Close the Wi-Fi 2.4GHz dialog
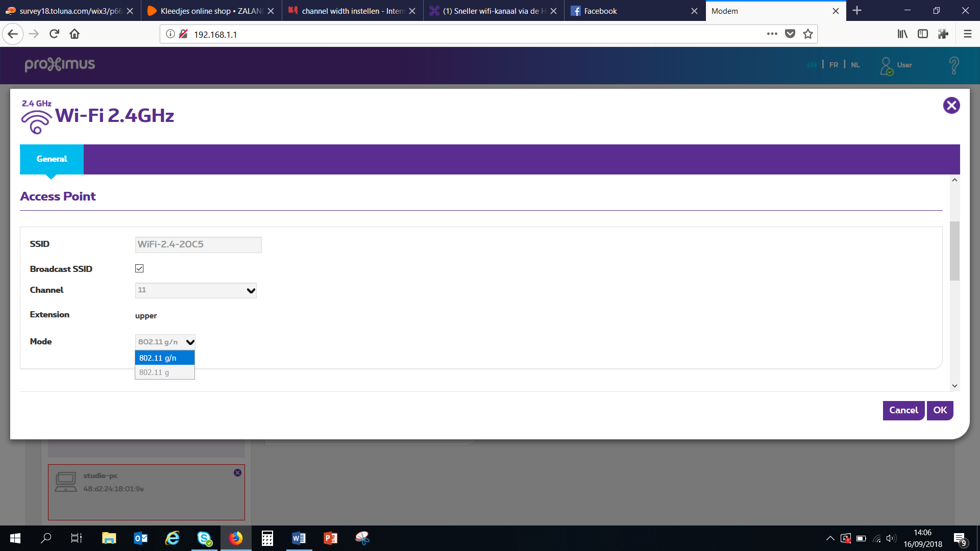The height and width of the screenshot is (551, 980). [x=951, y=106]
